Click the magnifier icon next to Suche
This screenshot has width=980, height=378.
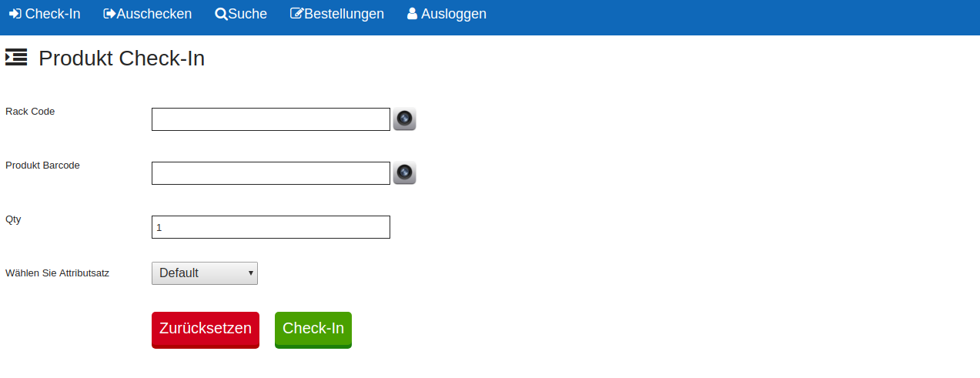tap(221, 14)
